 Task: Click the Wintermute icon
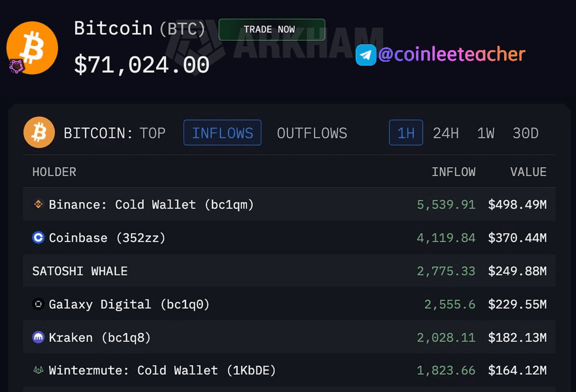[x=38, y=370]
